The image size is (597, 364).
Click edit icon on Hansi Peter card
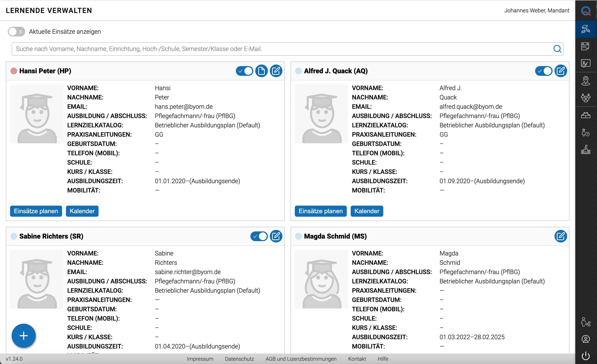[276, 71]
